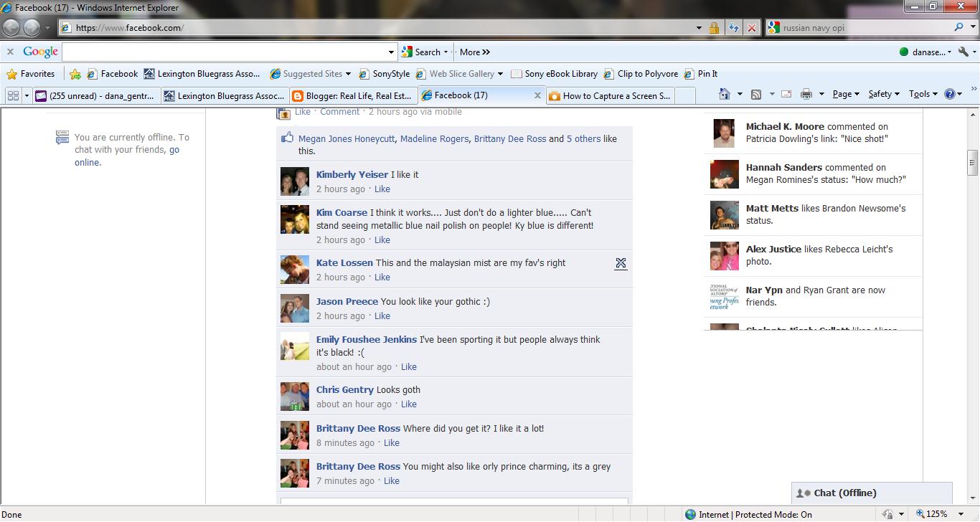The width and height of the screenshot is (980, 522).
Task: Open Michael K. Moore in the ticker
Action: [785, 127]
